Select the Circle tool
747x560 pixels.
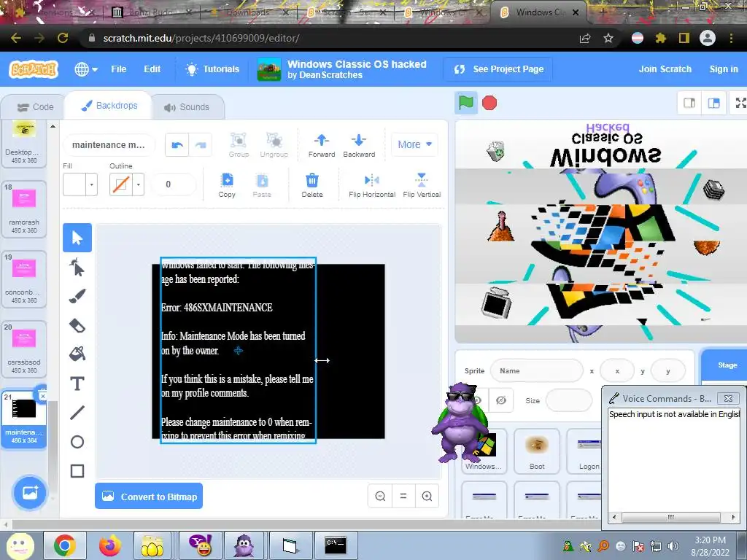(x=77, y=442)
